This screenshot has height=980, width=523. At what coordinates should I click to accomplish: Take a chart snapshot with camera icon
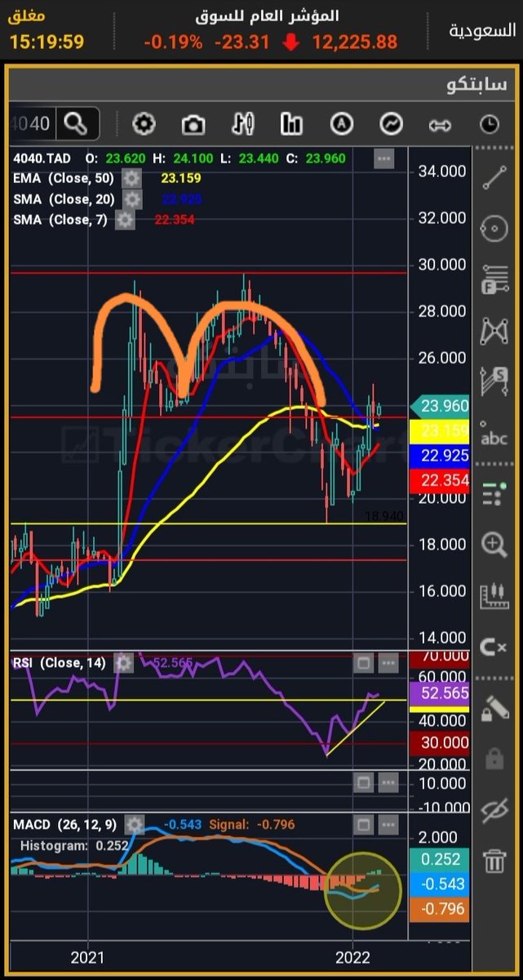tap(193, 124)
